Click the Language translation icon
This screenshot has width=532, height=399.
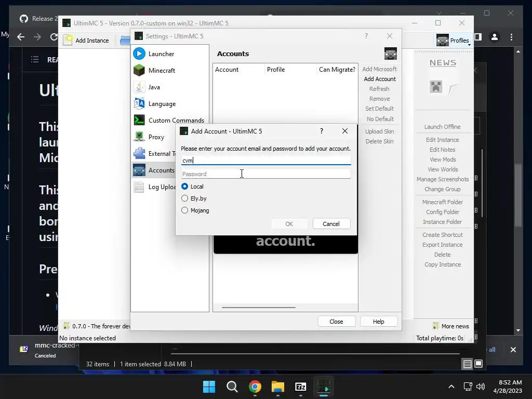(x=139, y=103)
